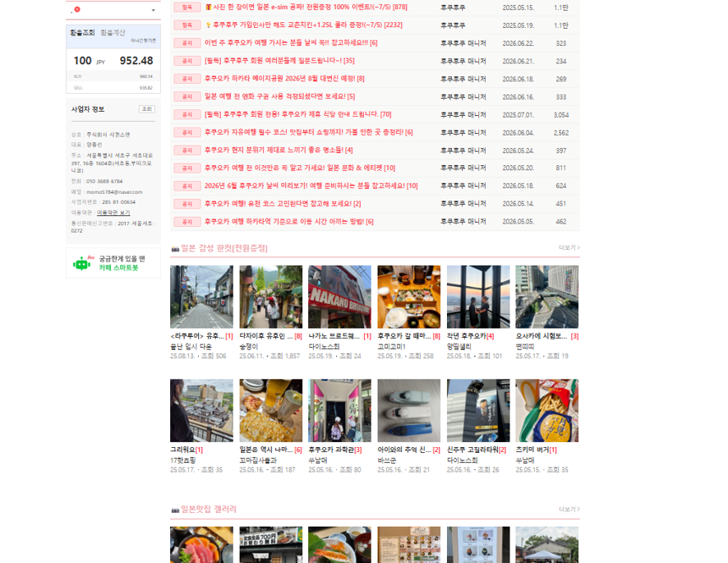Click the author name 17핫쵸핑

tap(183, 460)
